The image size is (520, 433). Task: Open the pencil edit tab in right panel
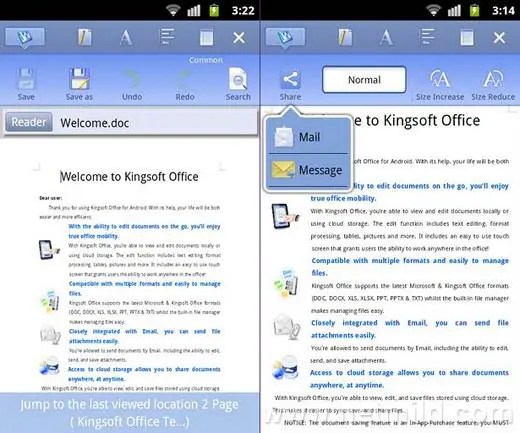click(x=345, y=37)
